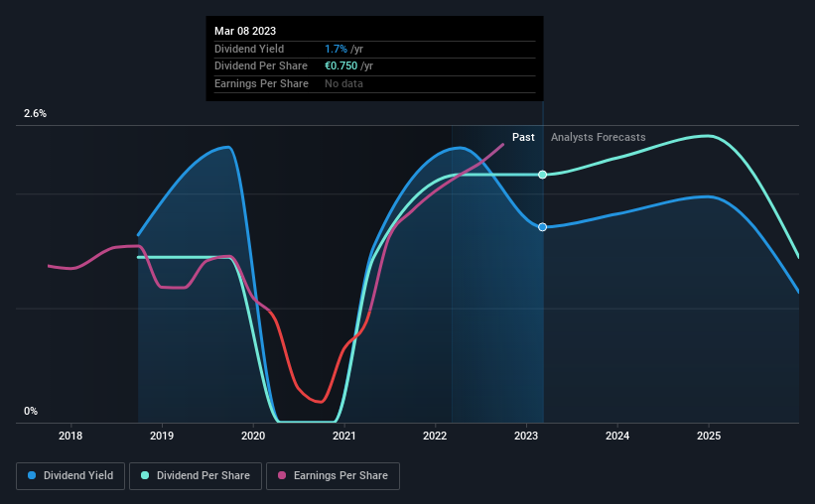This screenshot has height=504, width=815.
Task: Click the No data earnings value
Action: [x=343, y=83]
